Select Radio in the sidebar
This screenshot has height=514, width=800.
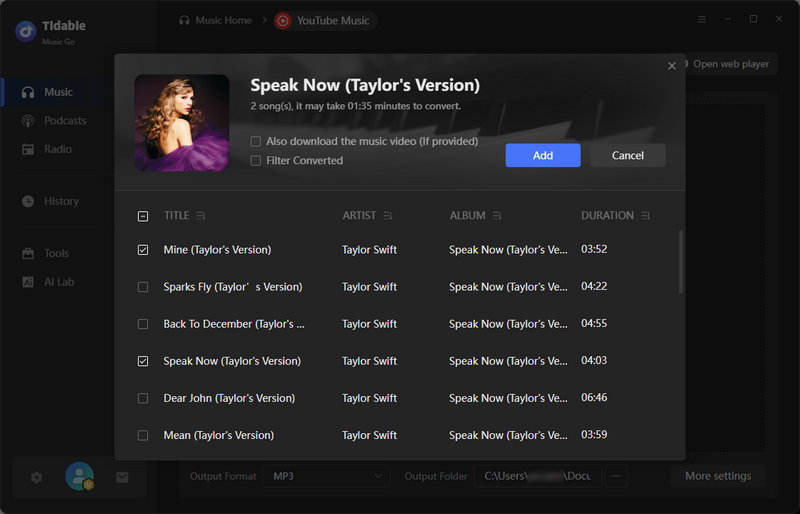[x=58, y=150]
